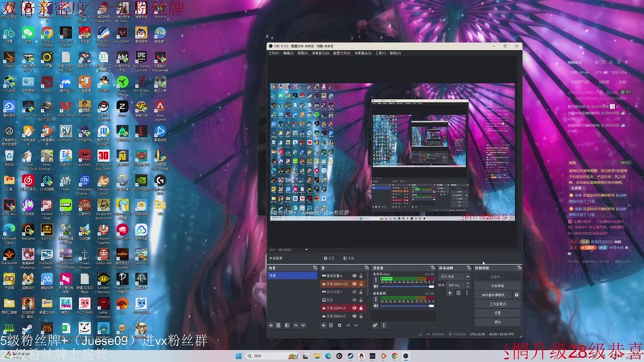
Task: Pop out the Sources dock
Action: pos(367,268)
